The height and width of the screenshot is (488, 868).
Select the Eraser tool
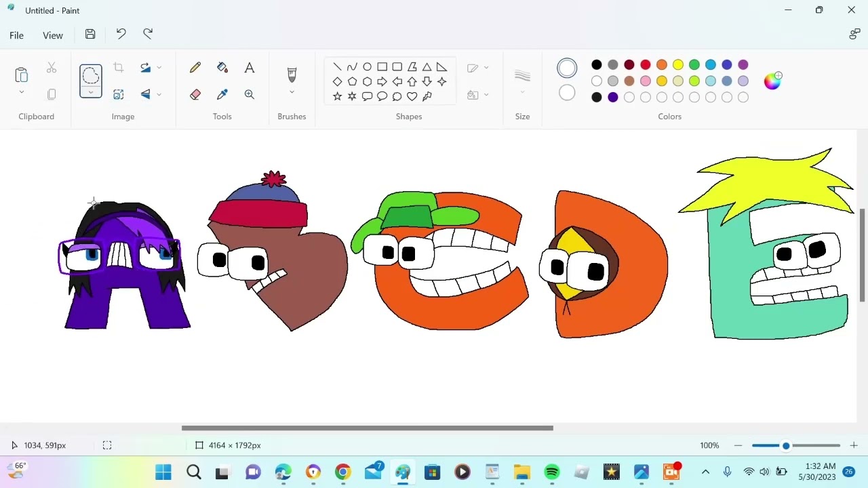click(195, 95)
